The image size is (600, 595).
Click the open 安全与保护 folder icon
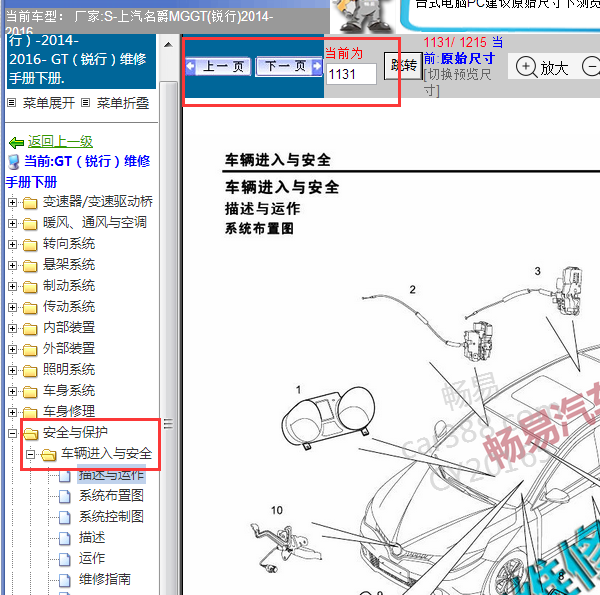(31, 434)
